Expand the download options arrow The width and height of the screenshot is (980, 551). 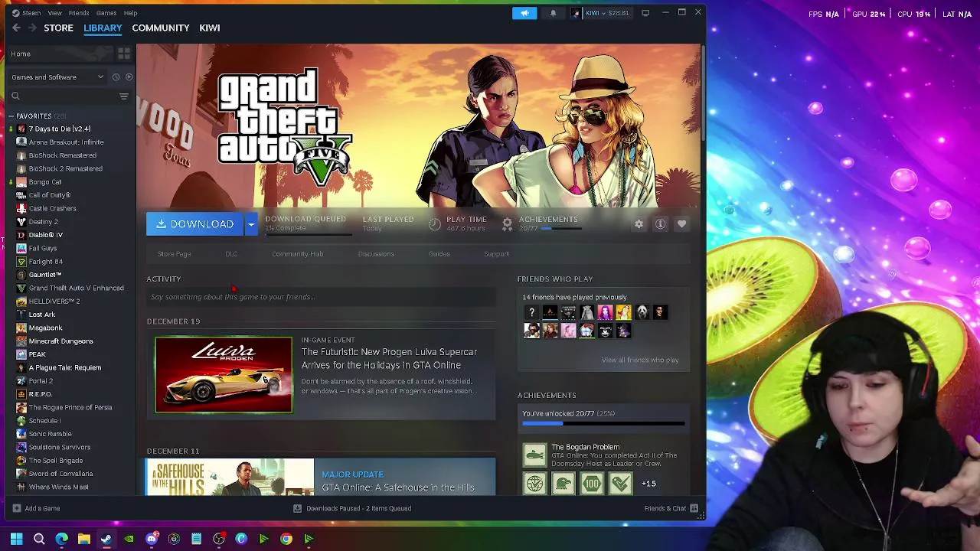[250, 223]
